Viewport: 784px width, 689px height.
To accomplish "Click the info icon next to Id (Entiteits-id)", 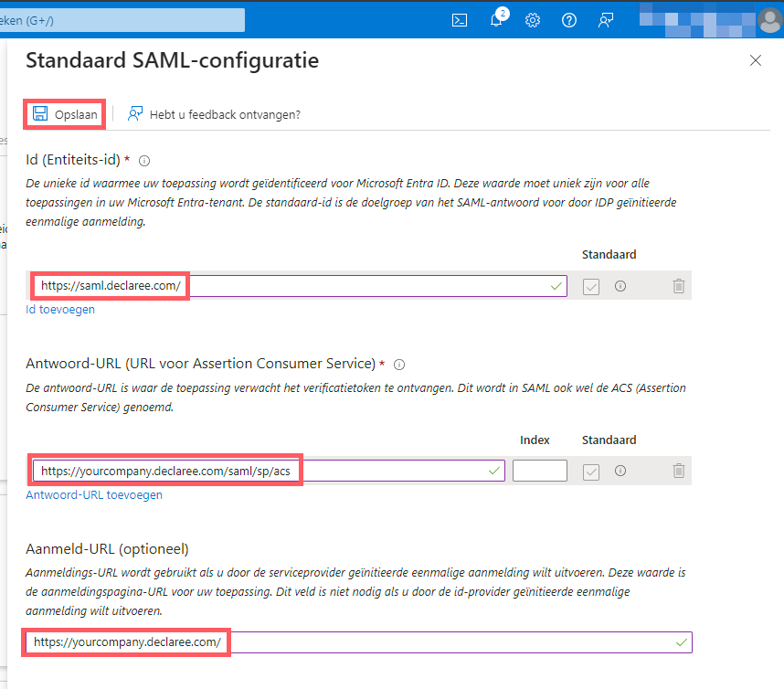I will point(143,160).
